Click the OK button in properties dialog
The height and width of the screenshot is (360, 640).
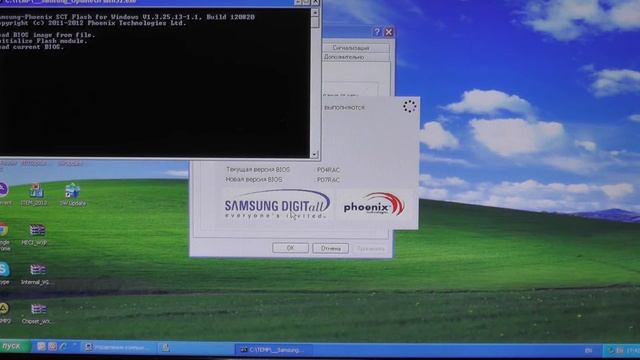coord(290,248)
